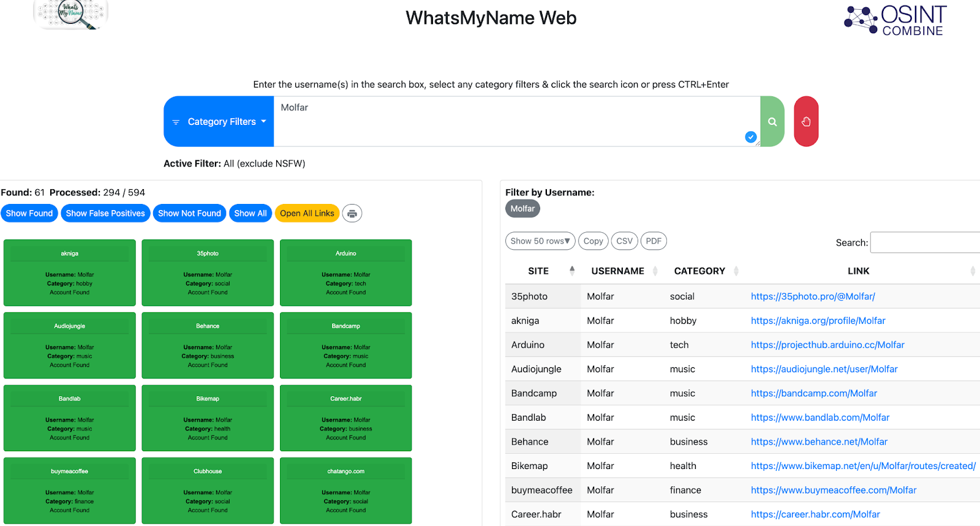The width and height of the screenshot is (980, 526).
Task: Sort by LINK column arrow
Action: [x=973, y=271]
